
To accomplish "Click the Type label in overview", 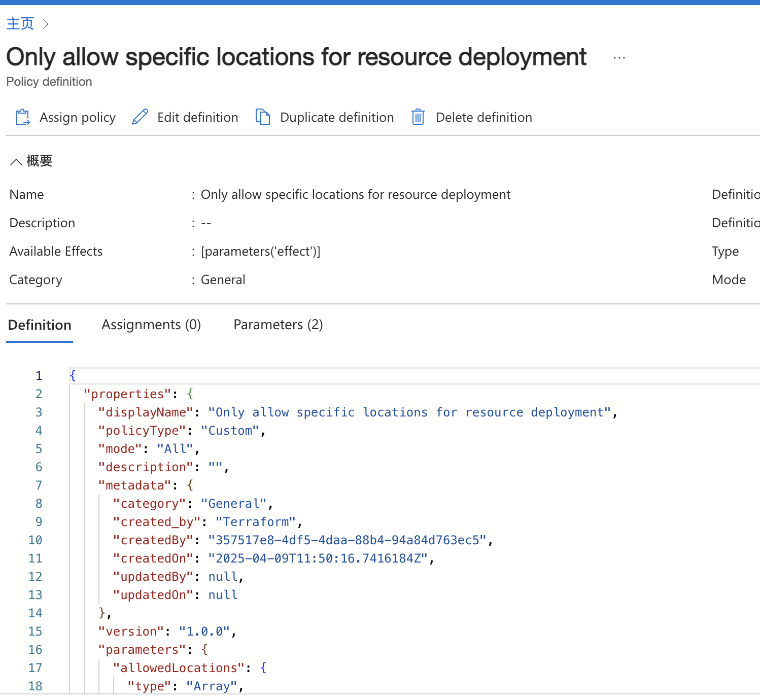I will 726,252.
